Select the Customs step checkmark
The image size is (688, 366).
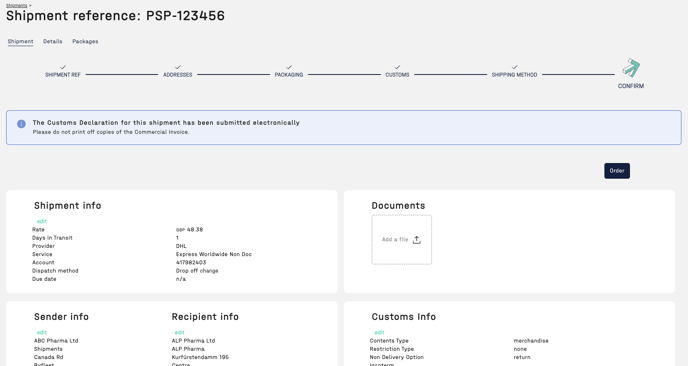coord(397,67)
